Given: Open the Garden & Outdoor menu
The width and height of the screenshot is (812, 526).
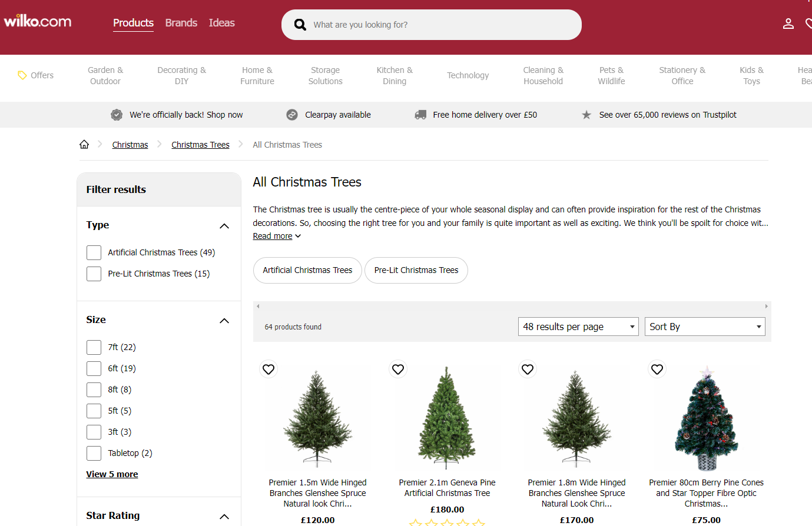Looking at the screenshot, I should (x=105, y=75).
